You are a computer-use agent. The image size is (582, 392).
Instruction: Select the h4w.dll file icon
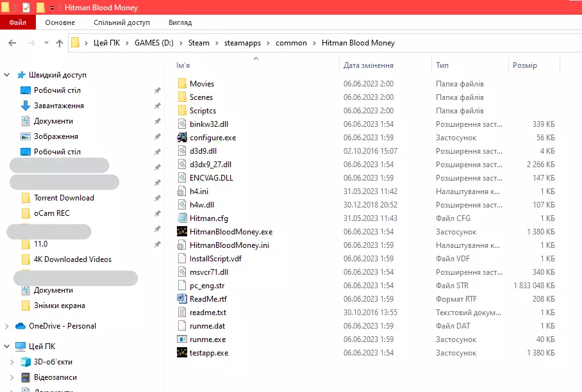182,205
